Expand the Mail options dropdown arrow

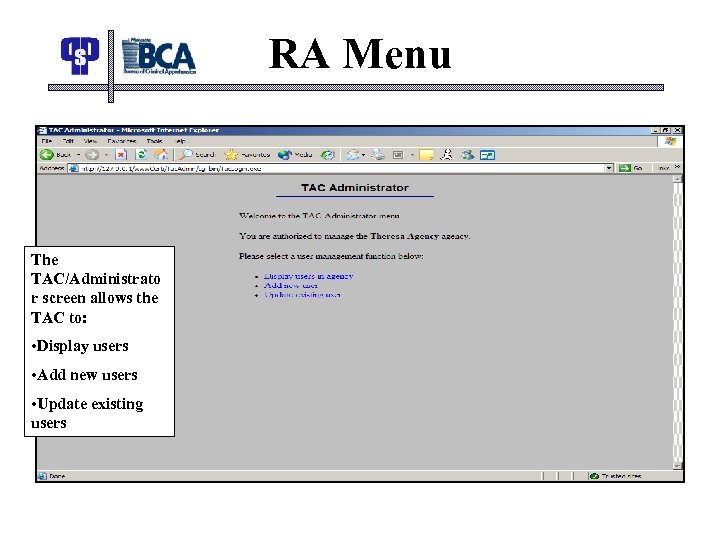tap(364, 155)
